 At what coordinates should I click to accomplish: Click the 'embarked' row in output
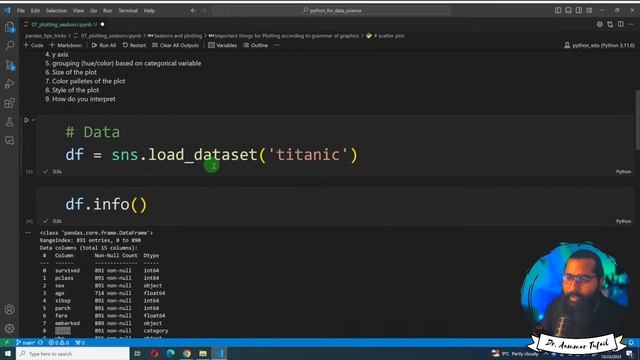(102, 323)
